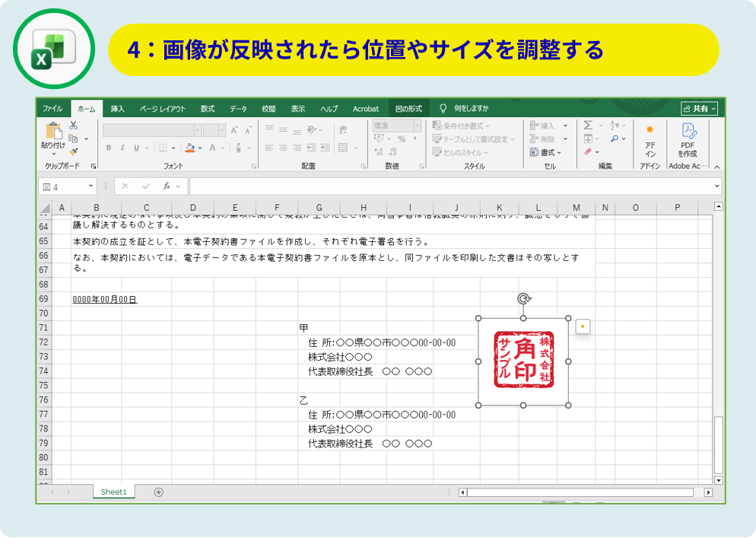
Task: Click the 共有 share button
Action: 699,109
